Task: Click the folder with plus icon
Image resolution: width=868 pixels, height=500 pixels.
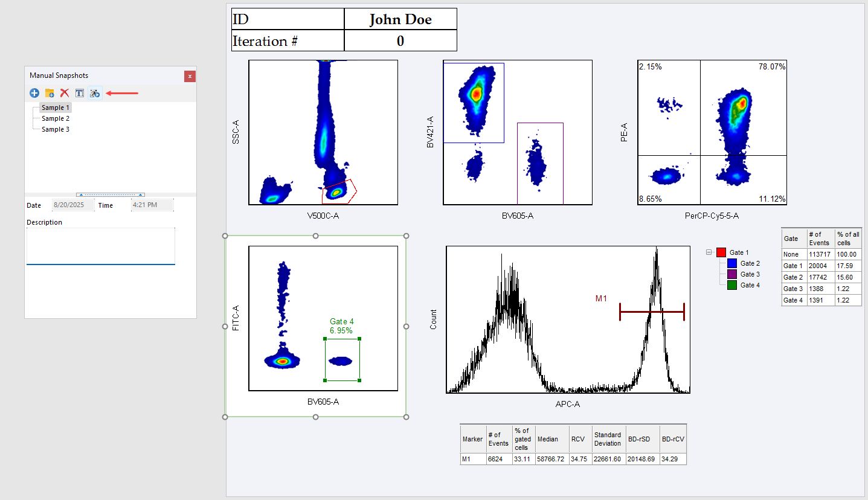Action: (50, 93)
